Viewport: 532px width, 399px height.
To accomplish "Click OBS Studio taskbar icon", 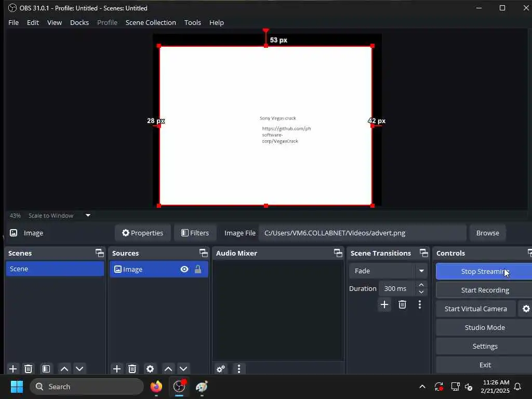I will coord(179,387).
